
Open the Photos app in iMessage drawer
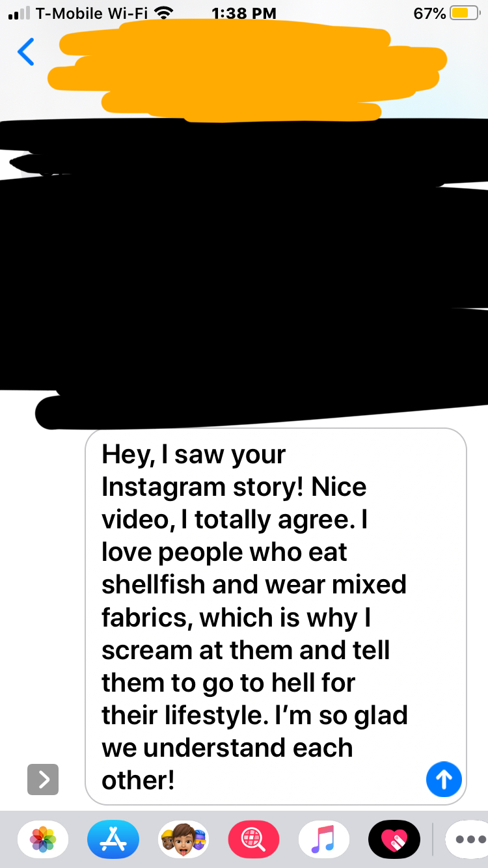coord(43,839)
